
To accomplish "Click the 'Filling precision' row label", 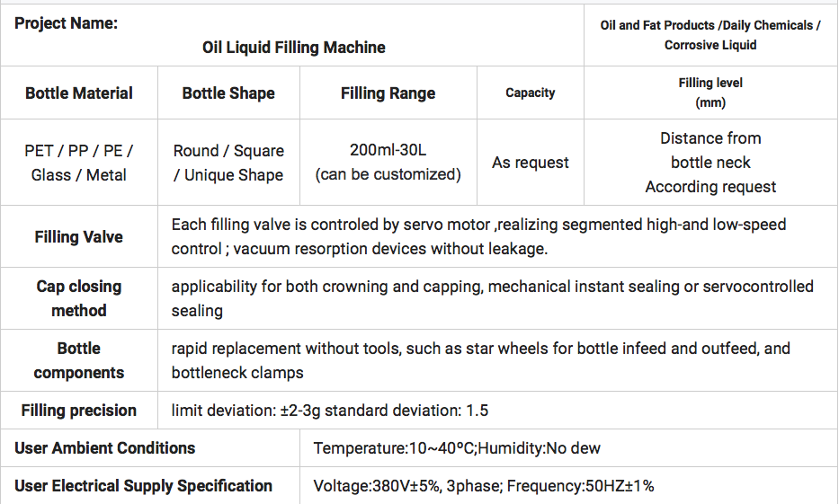I will [79, 411].
